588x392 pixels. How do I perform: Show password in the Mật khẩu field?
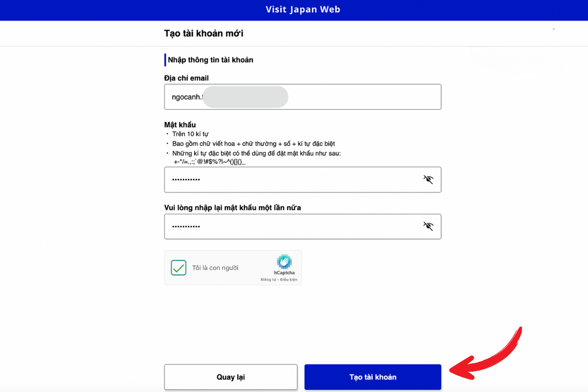(x=428, y=179)
